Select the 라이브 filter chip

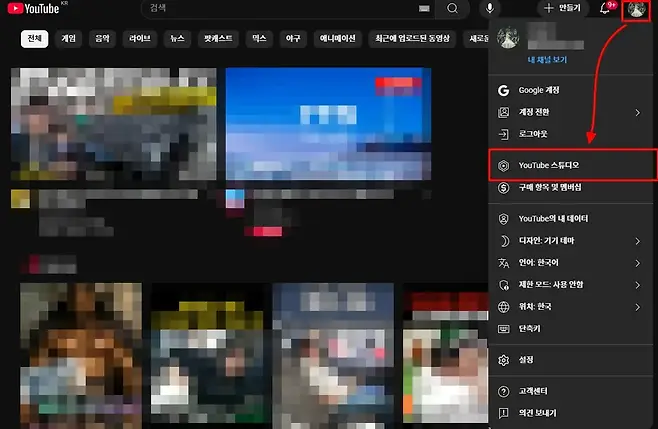tap(140, 39)
